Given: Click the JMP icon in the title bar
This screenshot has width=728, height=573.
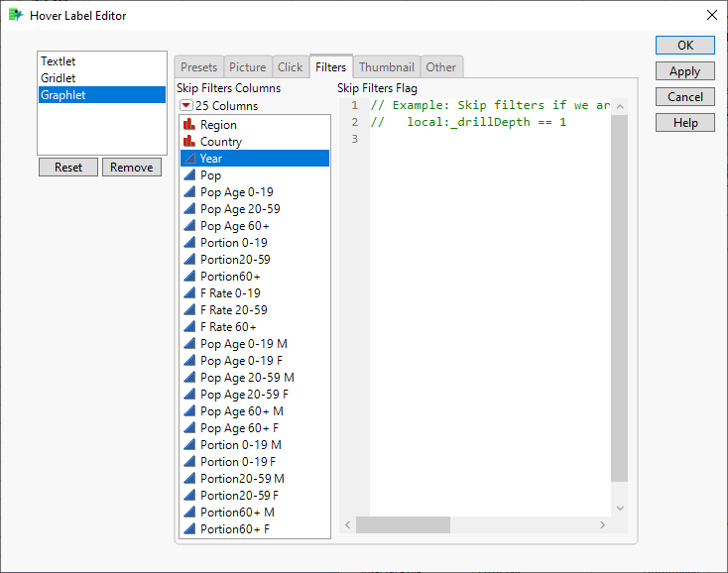Looking at the screenshot, I should tap(16, 15).
